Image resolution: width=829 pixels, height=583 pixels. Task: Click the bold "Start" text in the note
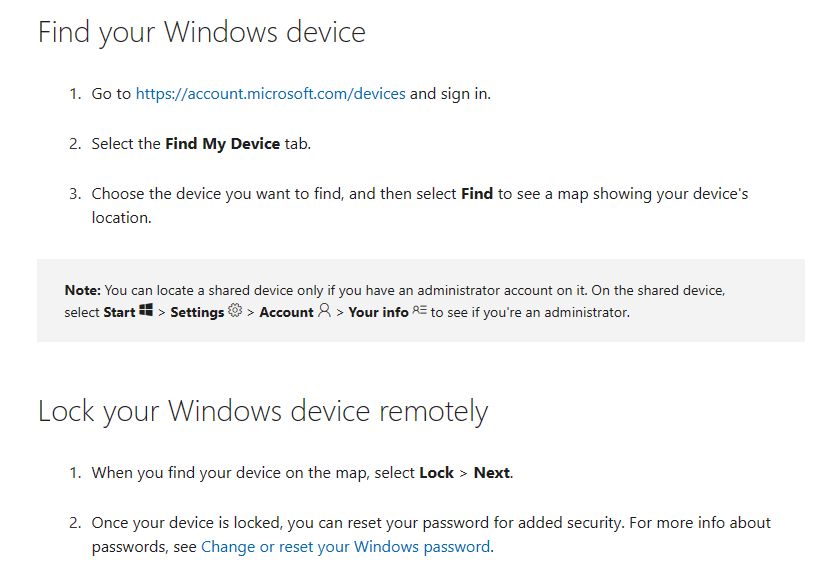click(x=120, y=312)
